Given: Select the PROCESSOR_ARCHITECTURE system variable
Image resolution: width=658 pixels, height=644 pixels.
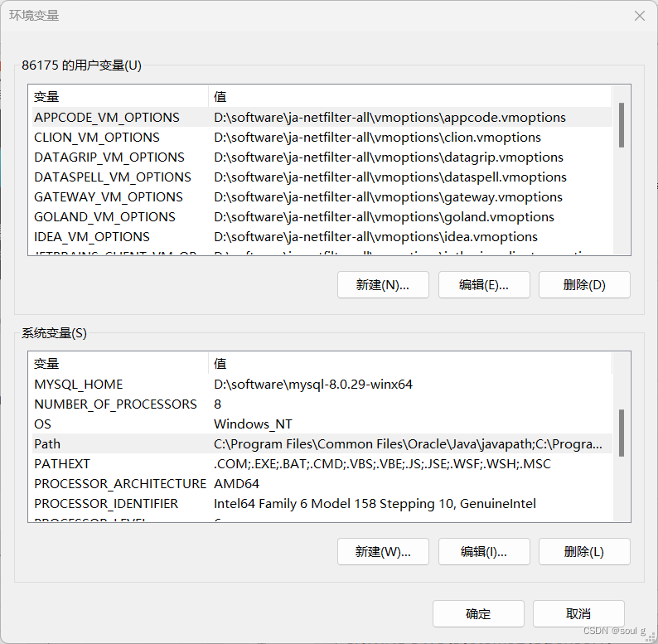Looking at the screenshot, I should [x=322, y=484].
